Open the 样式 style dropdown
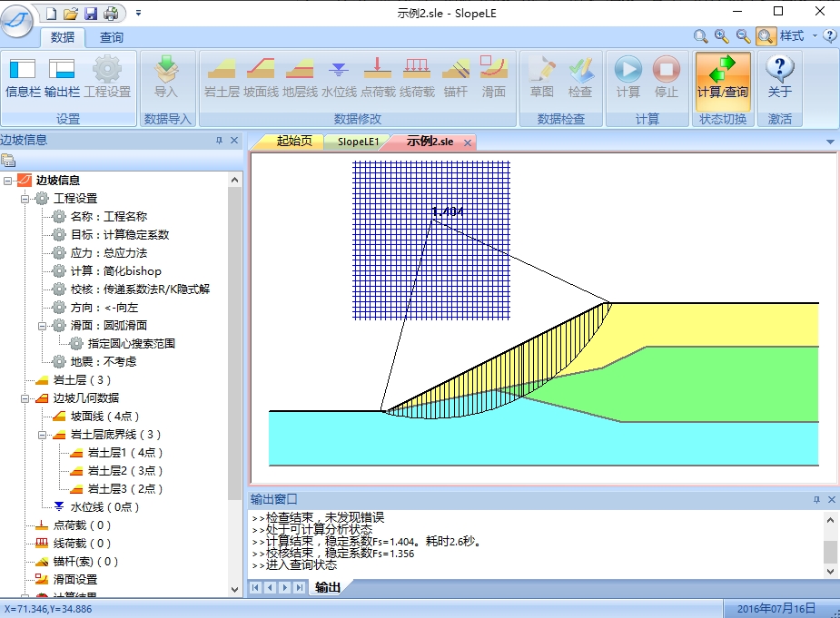The image size is (840, 618). pos(793,36)
